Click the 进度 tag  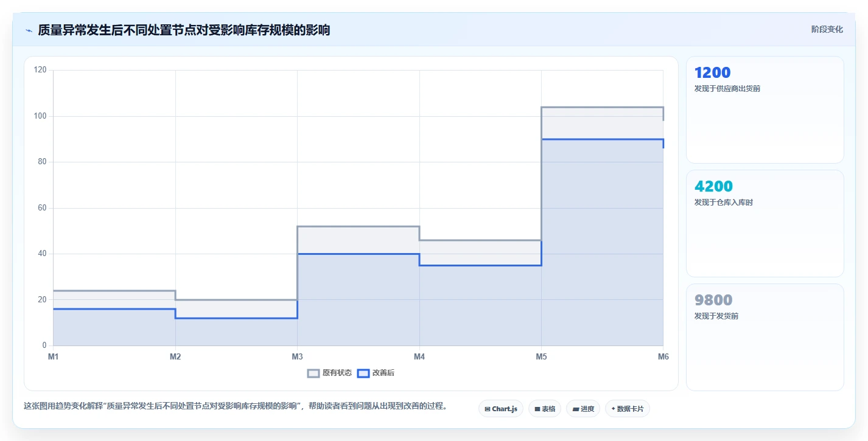[x=583, y=409]
